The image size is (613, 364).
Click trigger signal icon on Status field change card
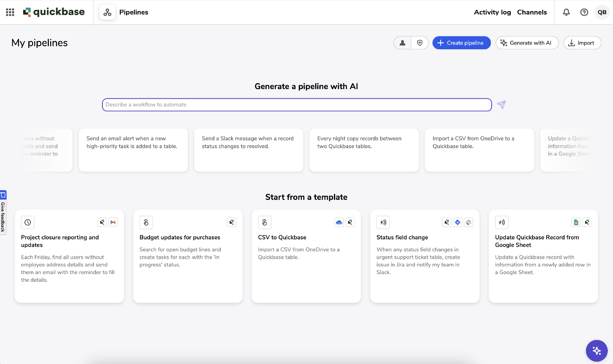point(383,223)
